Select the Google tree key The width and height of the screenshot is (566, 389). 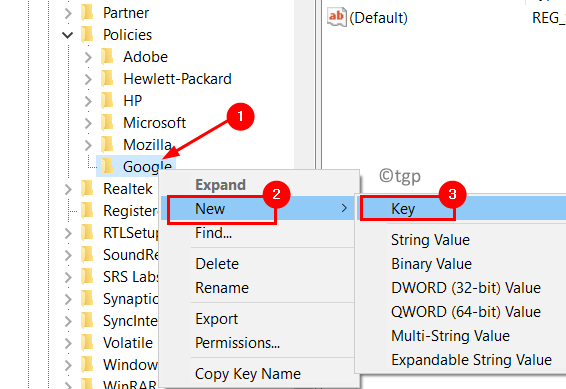[147, 167]
